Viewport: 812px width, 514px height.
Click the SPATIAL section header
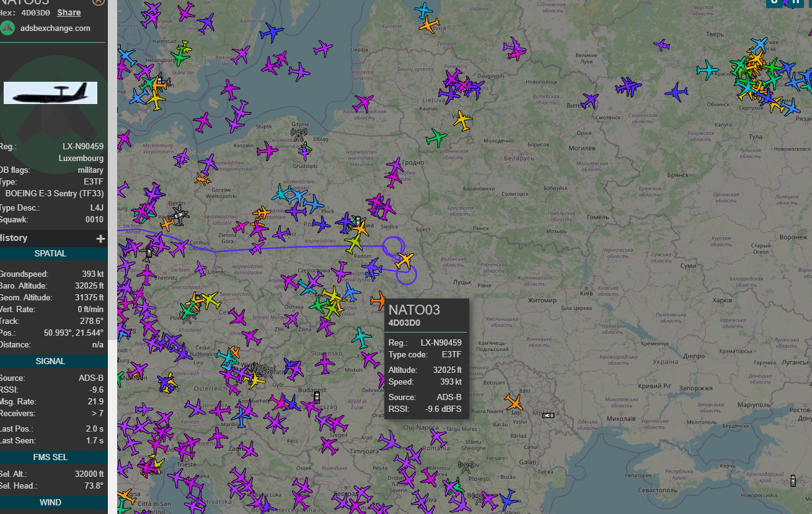(51, 253)
